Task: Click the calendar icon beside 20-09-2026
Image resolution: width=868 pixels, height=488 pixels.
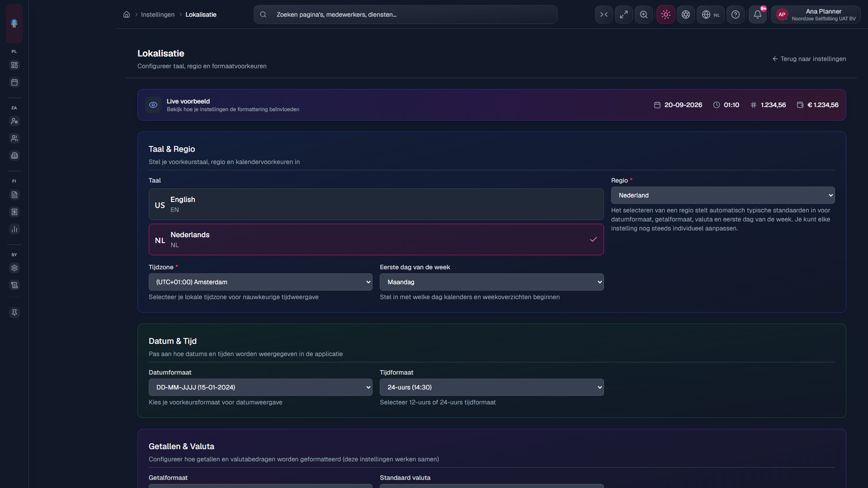Action: coord(657,105)
